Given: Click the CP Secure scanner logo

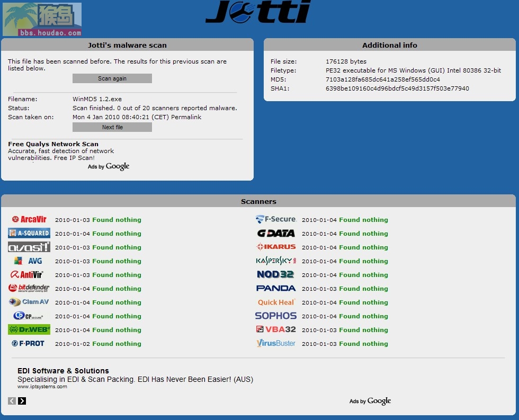Looking at the screenshot, I should coord(28,316).
